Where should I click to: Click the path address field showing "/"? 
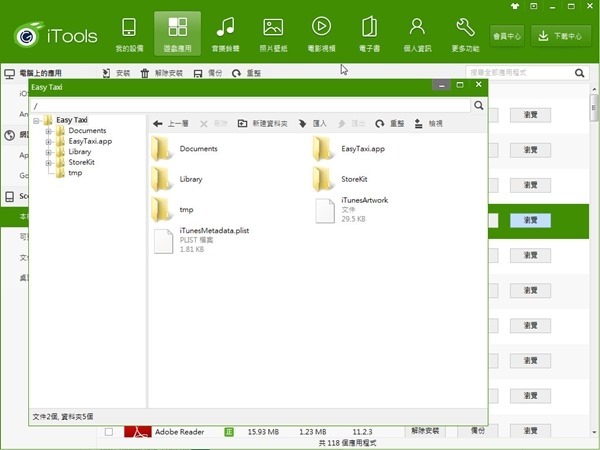pos(250,105)
